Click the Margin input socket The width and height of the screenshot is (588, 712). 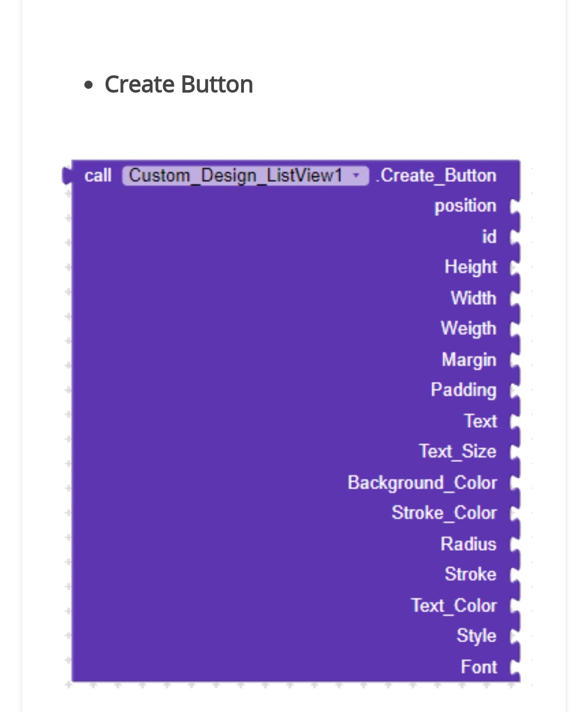coord(514,360)
